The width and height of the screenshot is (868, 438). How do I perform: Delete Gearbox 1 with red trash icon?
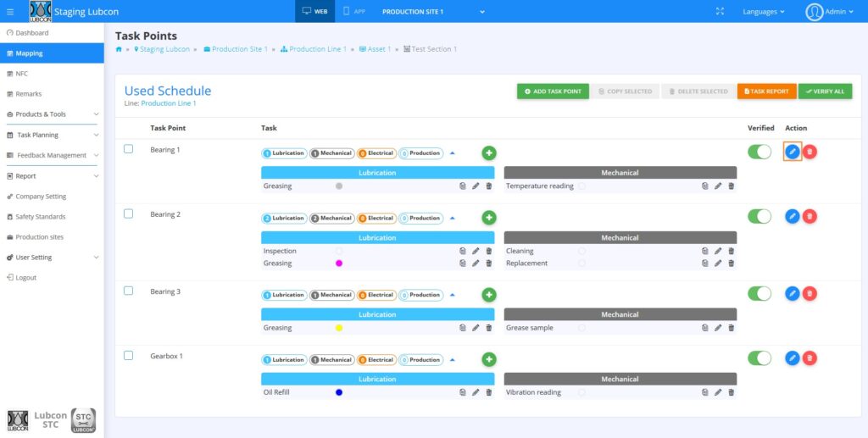[810, 358]
